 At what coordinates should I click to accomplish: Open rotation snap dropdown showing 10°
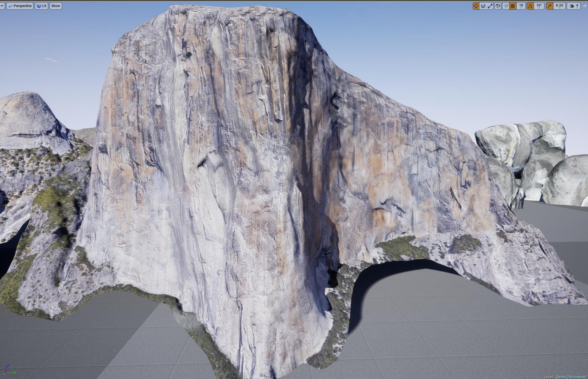[539, 6]
